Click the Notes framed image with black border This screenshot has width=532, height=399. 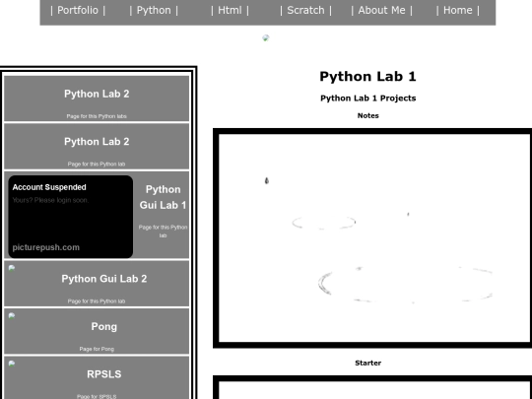(x=372, y=238)
